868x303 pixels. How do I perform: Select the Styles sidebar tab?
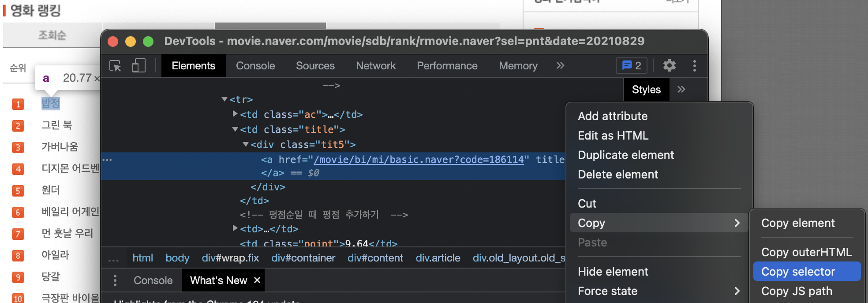[646, 90]
